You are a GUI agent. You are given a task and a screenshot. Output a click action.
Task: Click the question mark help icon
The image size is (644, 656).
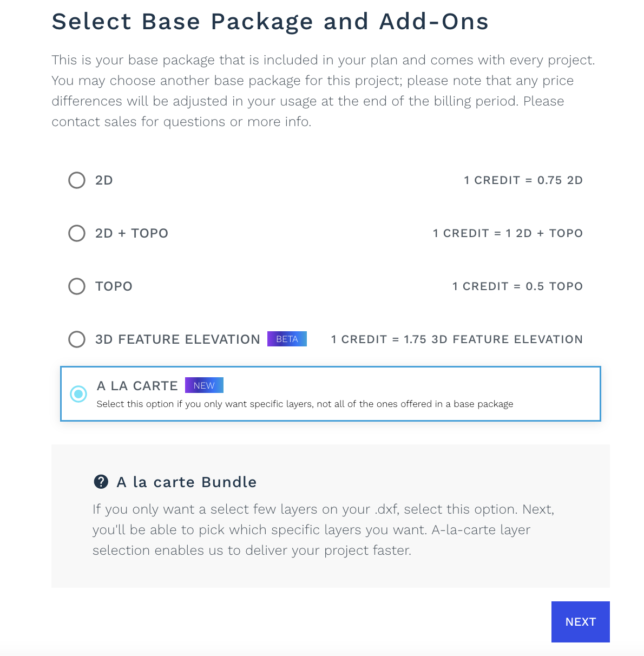pyautogui.click(x=101, y=482)
